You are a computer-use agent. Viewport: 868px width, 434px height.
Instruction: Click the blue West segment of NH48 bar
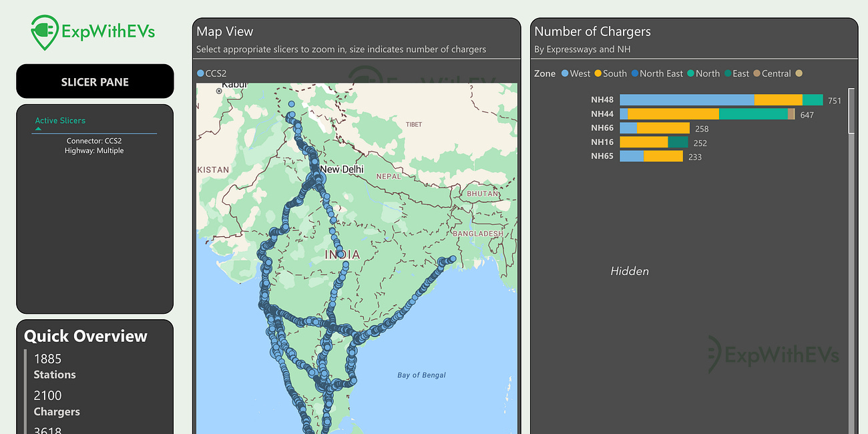tap(687, 100)
